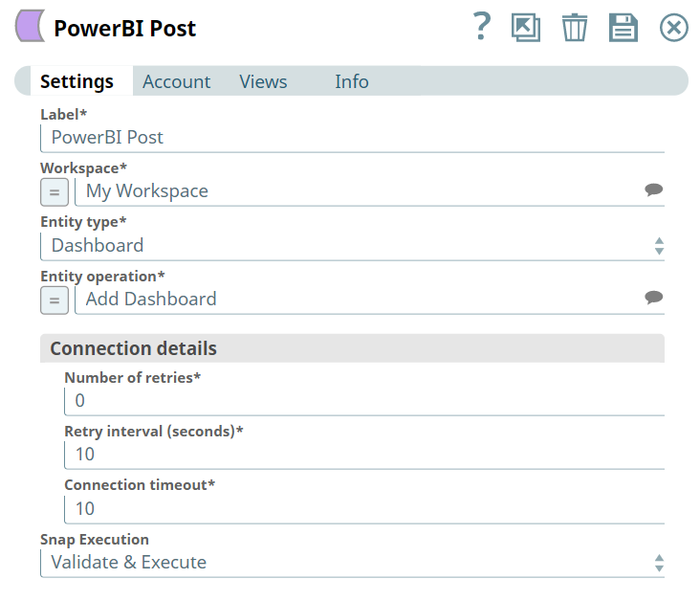Switch to the Info tab

tap(352, 81)
